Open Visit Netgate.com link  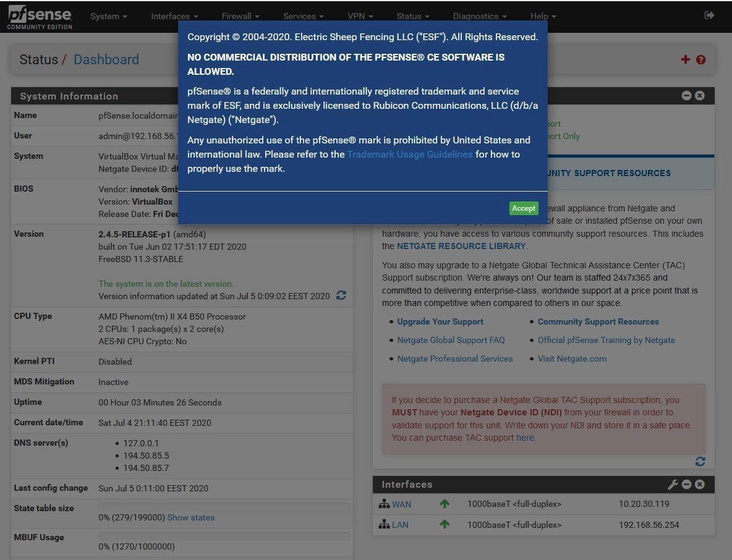coord(572,359)
